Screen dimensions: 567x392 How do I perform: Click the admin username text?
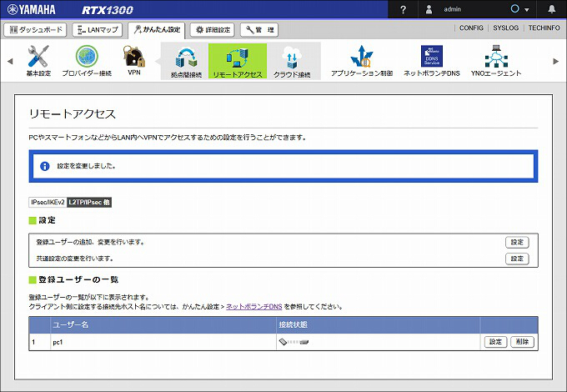click(x=453, y=9)
